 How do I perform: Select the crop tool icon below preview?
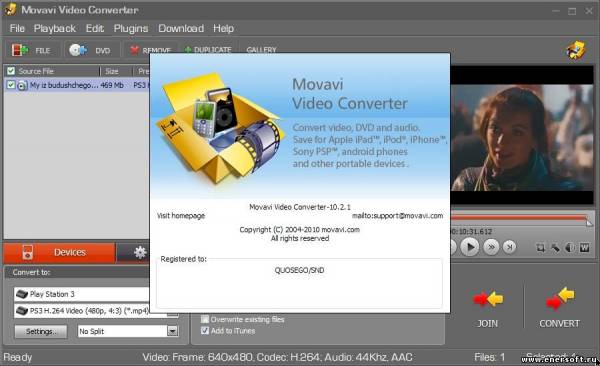coord(540,248)
